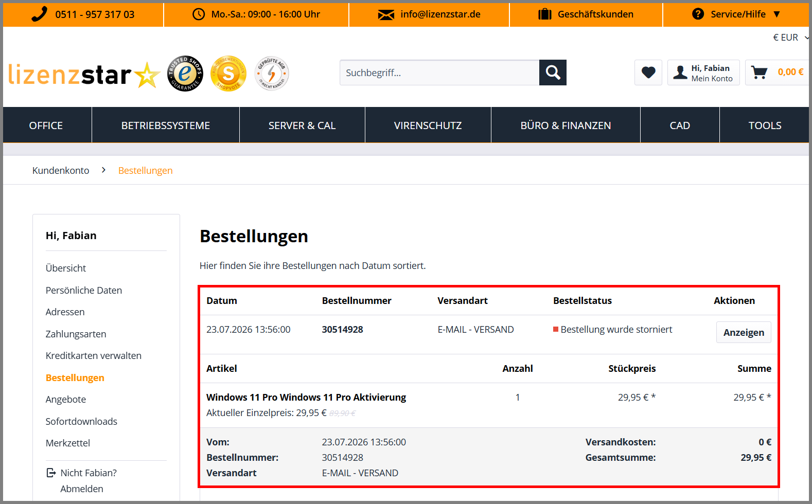Open Persönliche Daten in sidebar
812x504 pixels.
click(x=84, y=290)
